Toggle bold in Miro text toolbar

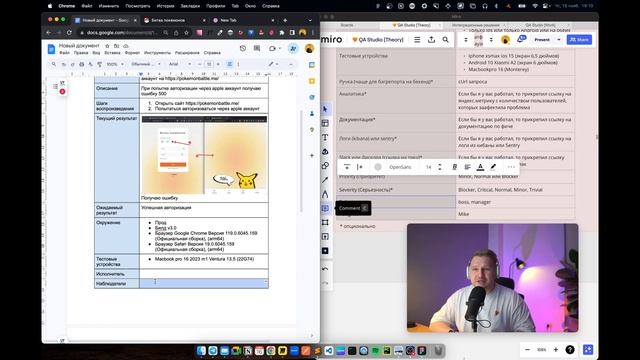pos(454,167)
